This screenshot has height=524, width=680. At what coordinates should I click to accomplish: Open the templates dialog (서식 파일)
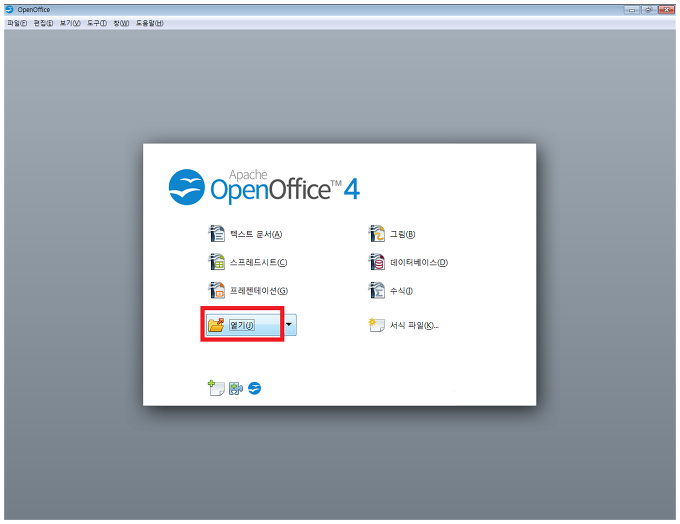(x=404, y=325)
